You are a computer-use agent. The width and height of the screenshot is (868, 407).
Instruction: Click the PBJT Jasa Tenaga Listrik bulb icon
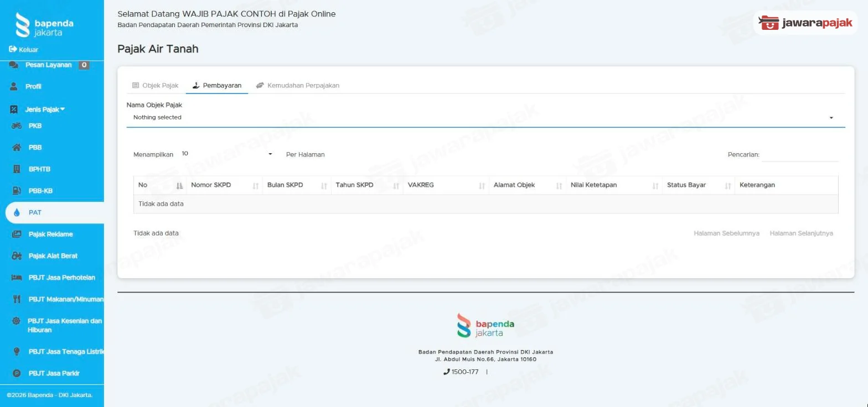point(17,351)
